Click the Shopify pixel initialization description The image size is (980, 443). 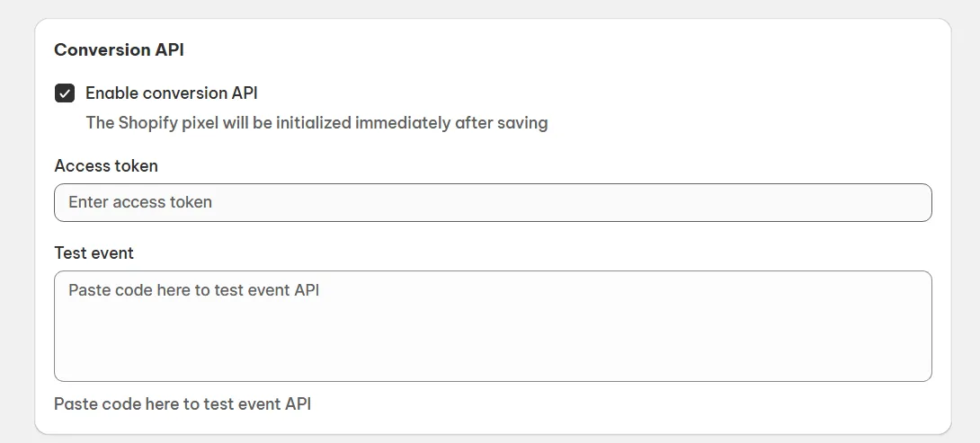coord(316,122)
